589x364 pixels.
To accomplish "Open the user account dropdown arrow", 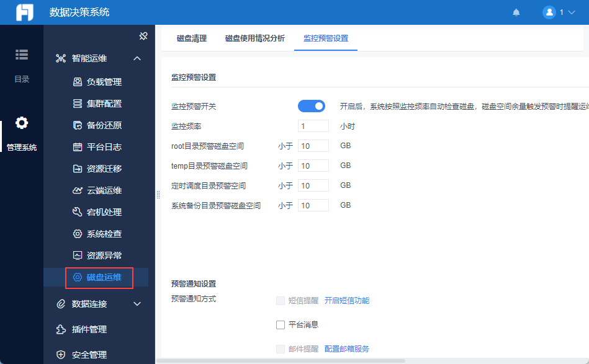I will pyautogui.click(x=572, y=12).
